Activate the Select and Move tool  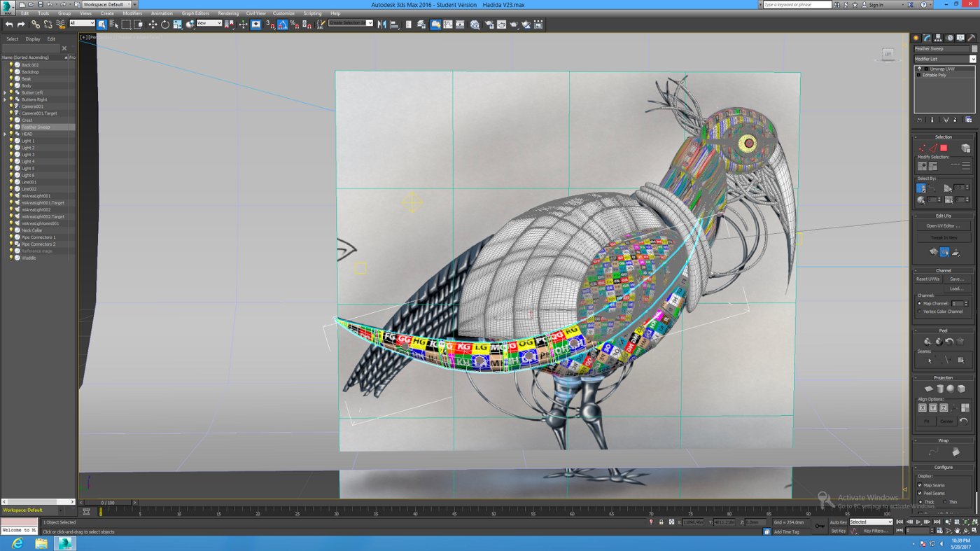point(153,25)
